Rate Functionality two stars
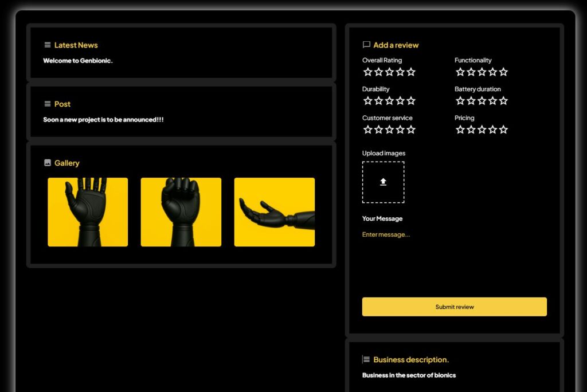Viewport: 587px width, 392px height. 471,72
